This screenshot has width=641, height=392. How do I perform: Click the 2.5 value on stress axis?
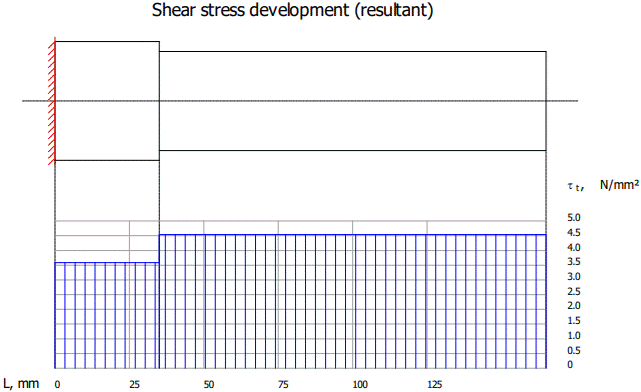[x=574, y=291]
